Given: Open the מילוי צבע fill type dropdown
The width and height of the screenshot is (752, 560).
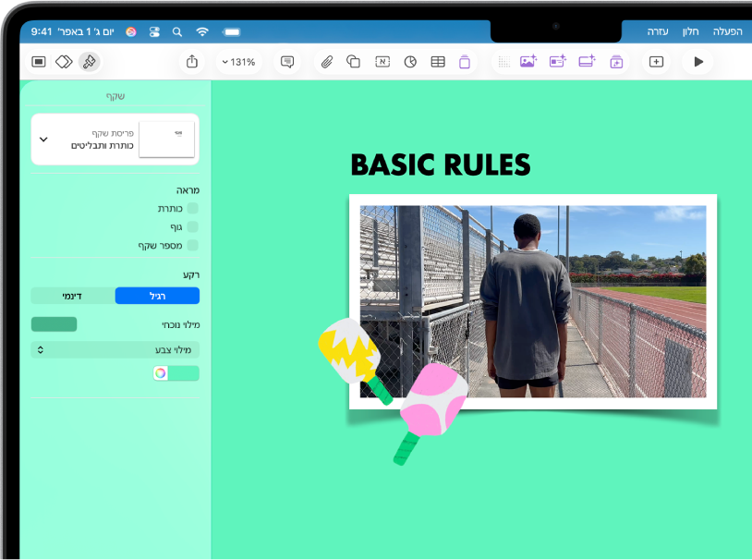Looking at the screenshot, I should (115, 350).
